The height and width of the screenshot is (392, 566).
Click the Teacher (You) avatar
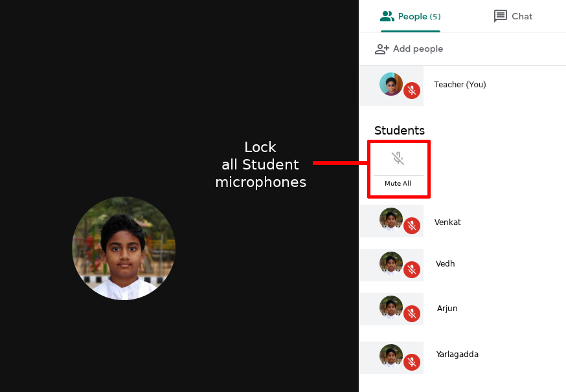point(391,84)
